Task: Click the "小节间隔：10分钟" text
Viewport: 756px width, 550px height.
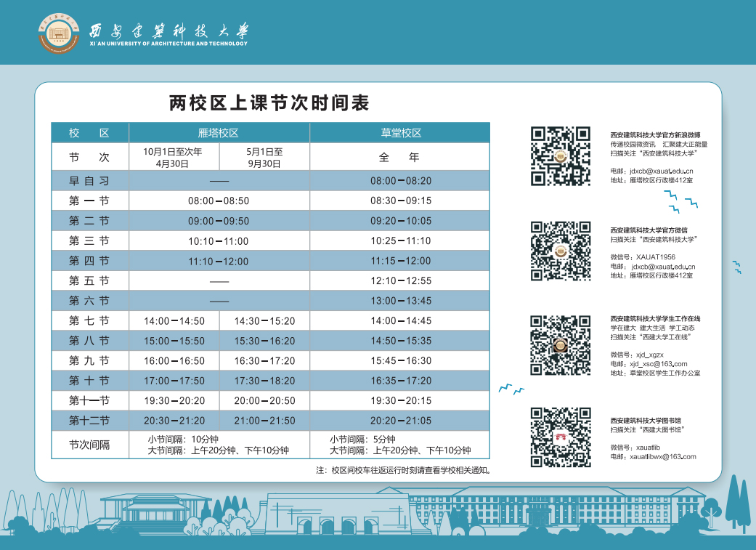Action: pyautogui.click(x=183, y=440)
